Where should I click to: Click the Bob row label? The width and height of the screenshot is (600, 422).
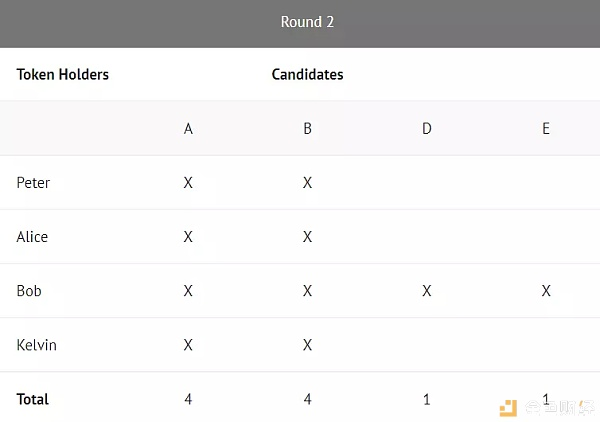(x=29, y=291)
